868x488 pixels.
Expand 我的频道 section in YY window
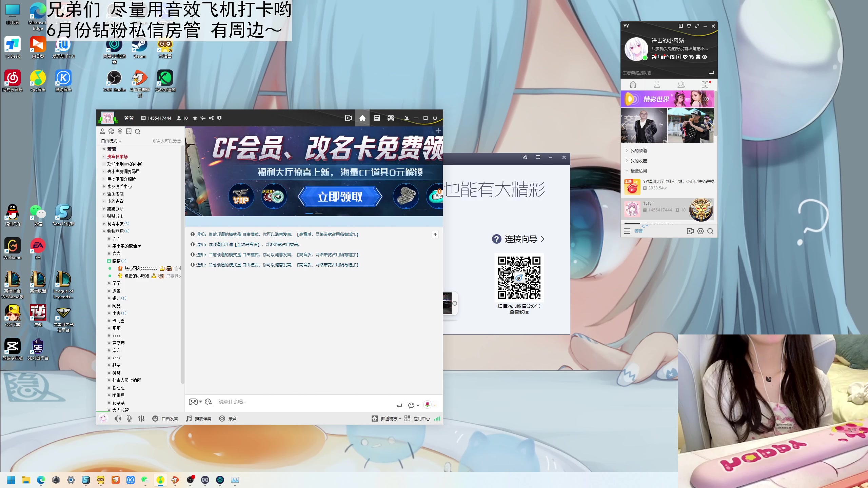coord(638,150)
